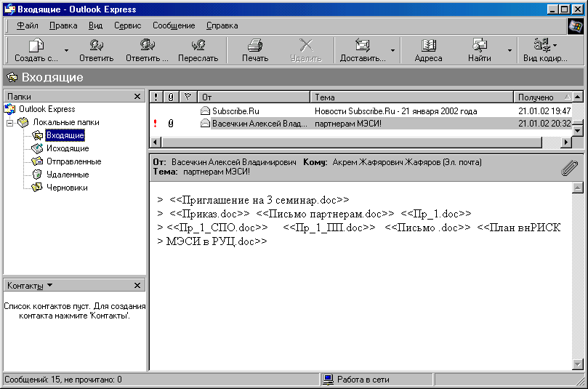
Task: Click the message list scroll up arrow
Action: click(578, 97)
